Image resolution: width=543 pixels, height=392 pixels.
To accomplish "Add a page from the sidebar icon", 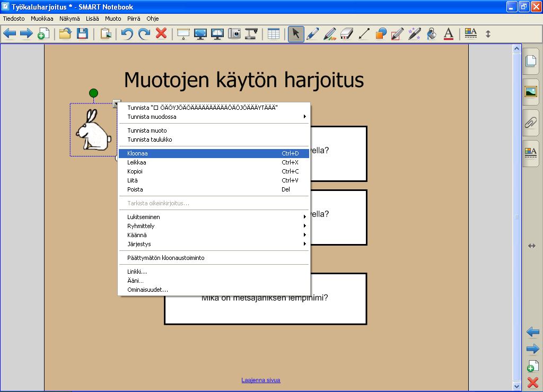I will coord(532,365).
